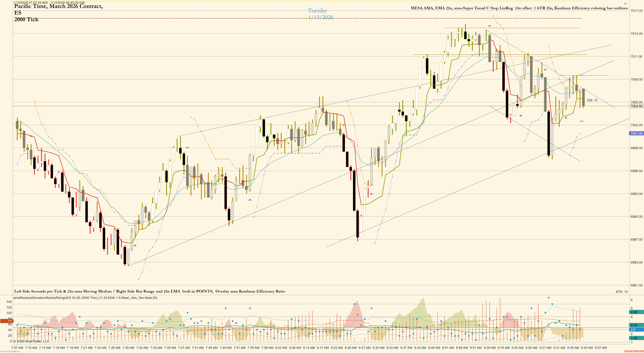This screenshot has width=644, height=353.
Task: Click the '2000 Tick' chart label
Action: (x=26, y=19)
